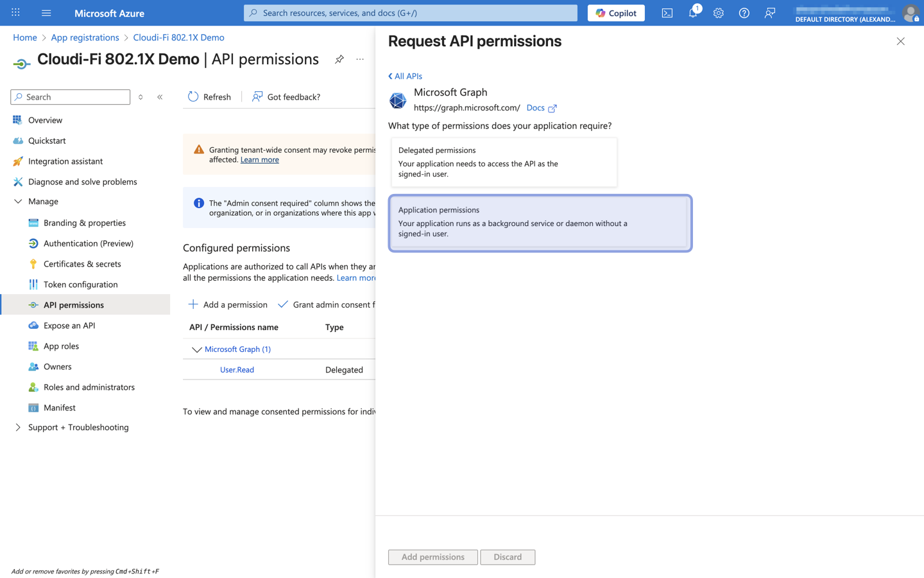
Task: Click the Refresh toolbar button
Action: pyautogui.click(x=209, y=97)
